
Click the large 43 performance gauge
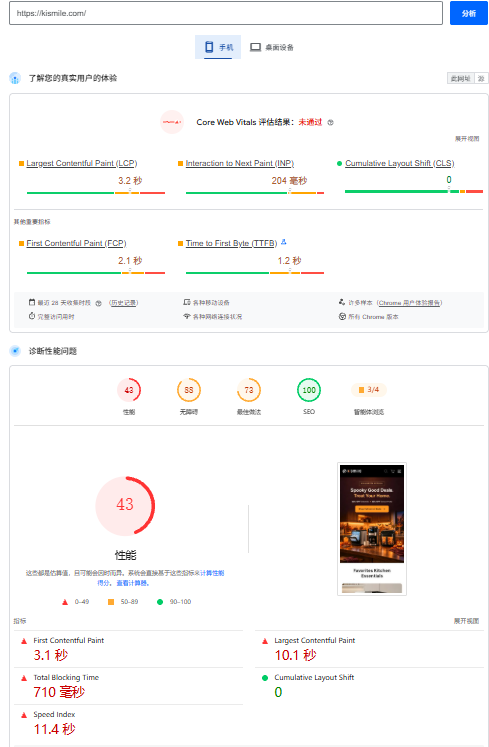click(125, 505)
